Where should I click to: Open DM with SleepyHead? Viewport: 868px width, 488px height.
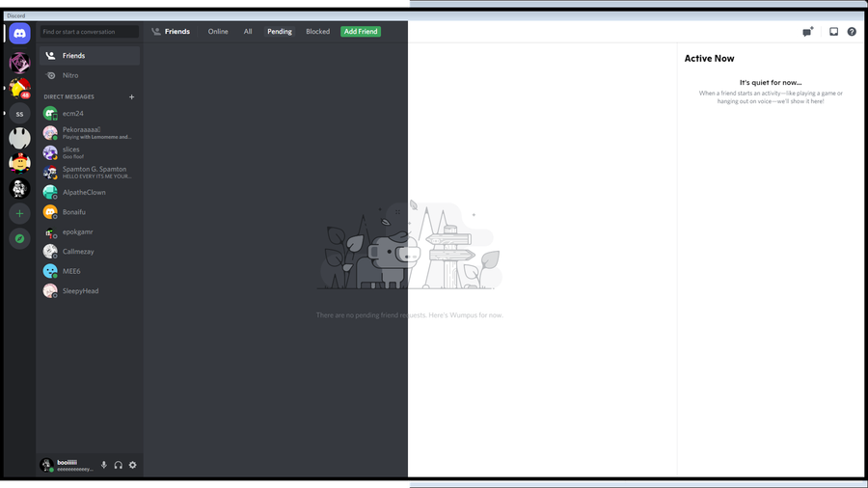coord(90,291)
